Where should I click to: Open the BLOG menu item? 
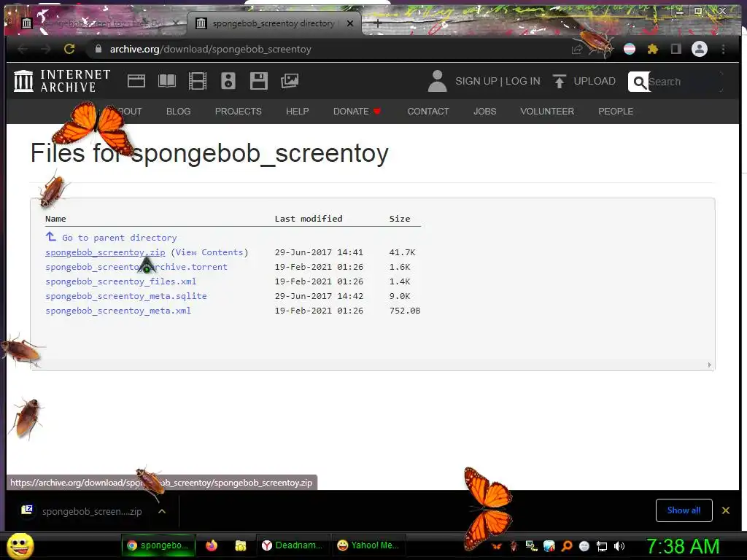coord(178,111)
